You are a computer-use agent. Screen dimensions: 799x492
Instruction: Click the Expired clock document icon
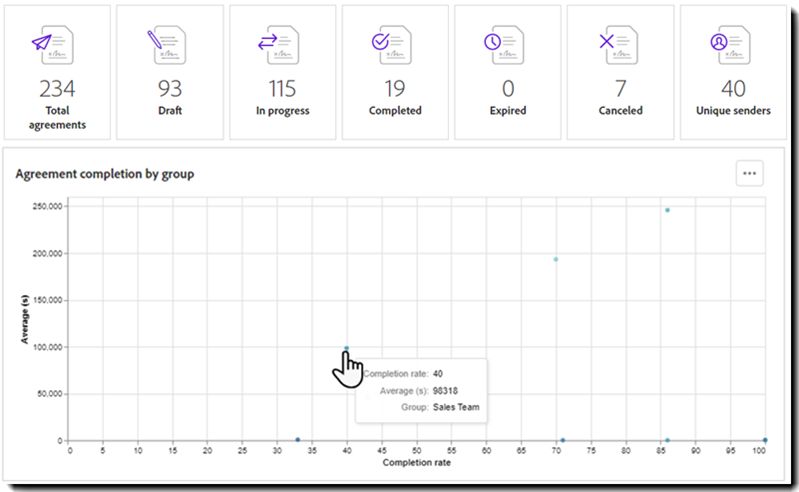[507, 45]
